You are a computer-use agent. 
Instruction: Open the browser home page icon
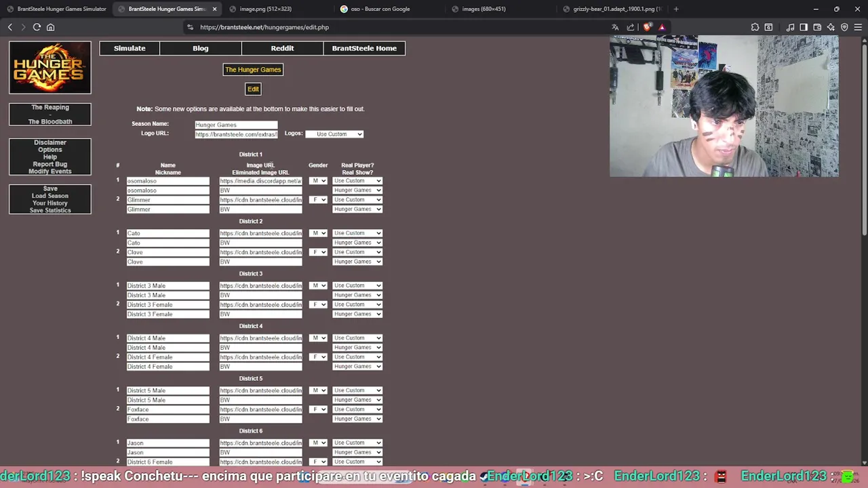[x=50, y=27]
